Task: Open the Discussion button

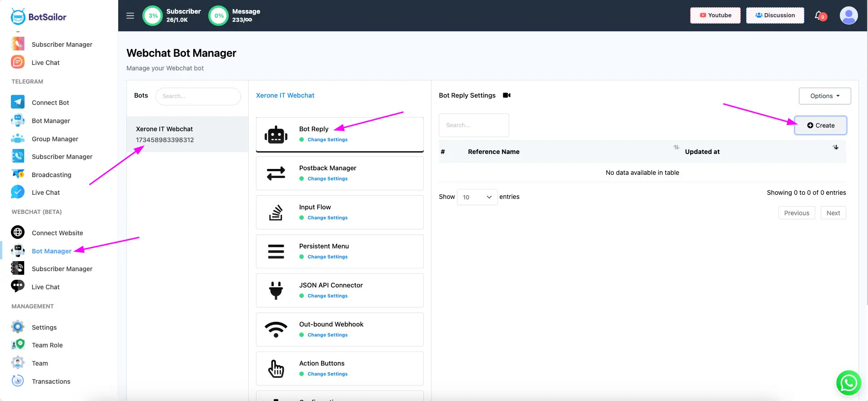Action: tap(775, 15)
